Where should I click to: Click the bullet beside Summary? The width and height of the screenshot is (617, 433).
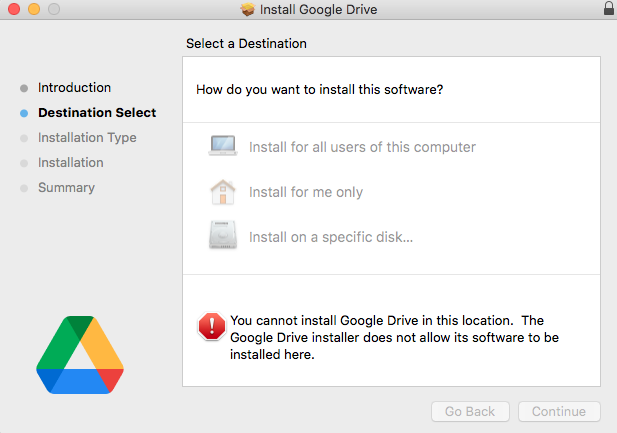coord(24,188)
